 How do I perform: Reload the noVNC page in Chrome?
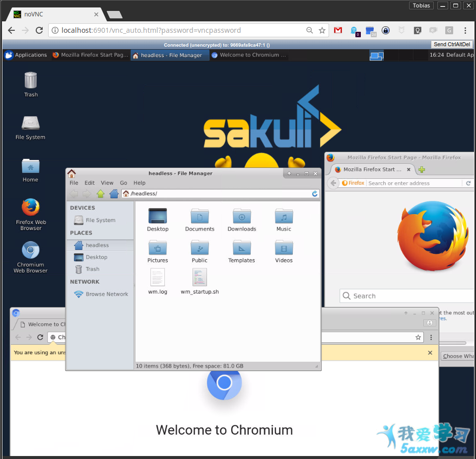39,30
